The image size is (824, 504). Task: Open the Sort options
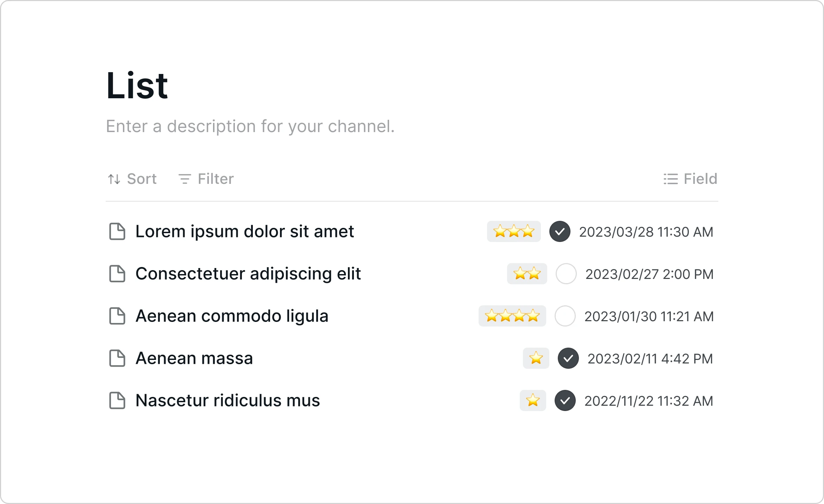pos(132,179)
